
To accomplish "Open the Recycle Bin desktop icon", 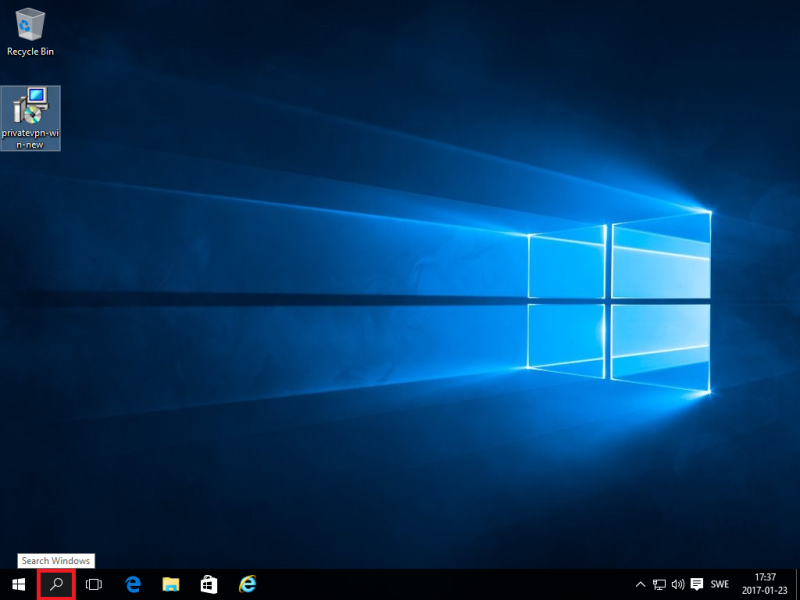I will 30,24.
